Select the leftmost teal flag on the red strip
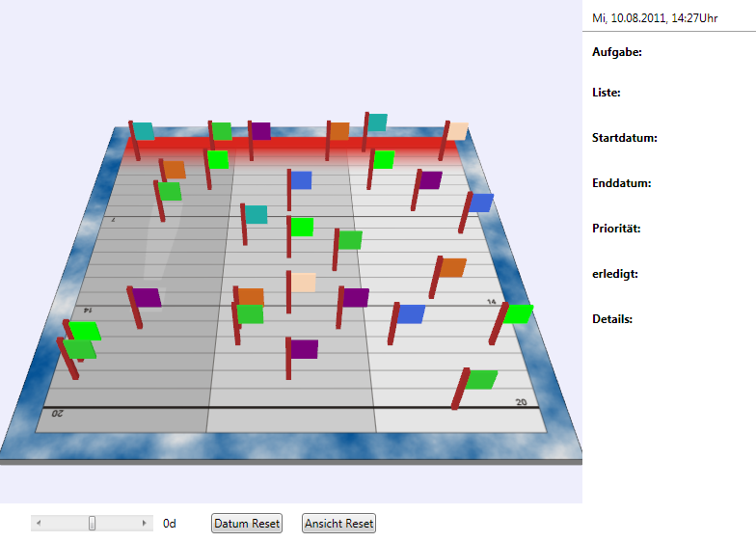The height and width of the screenshot is (542, 756). click(144, 131)
